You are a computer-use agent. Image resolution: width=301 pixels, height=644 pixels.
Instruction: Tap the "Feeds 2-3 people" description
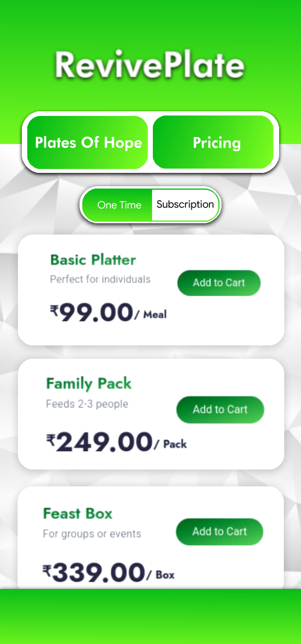87,404
